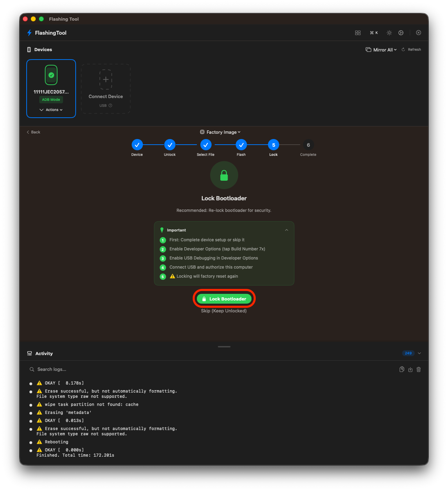The width and height of the screenshot is (448, 491).
Task: Click the warning icon beside 'Rebooting'
Action: coord(39,442)
